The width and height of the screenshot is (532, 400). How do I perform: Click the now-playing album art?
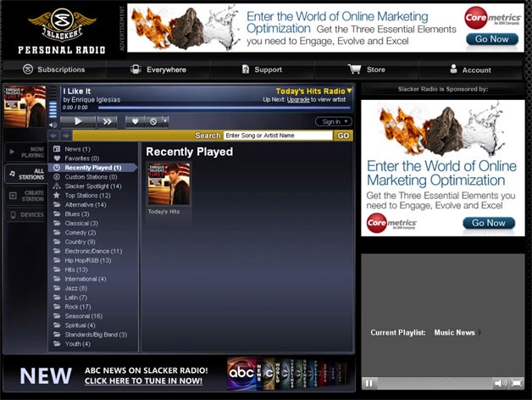pos(25,107)
